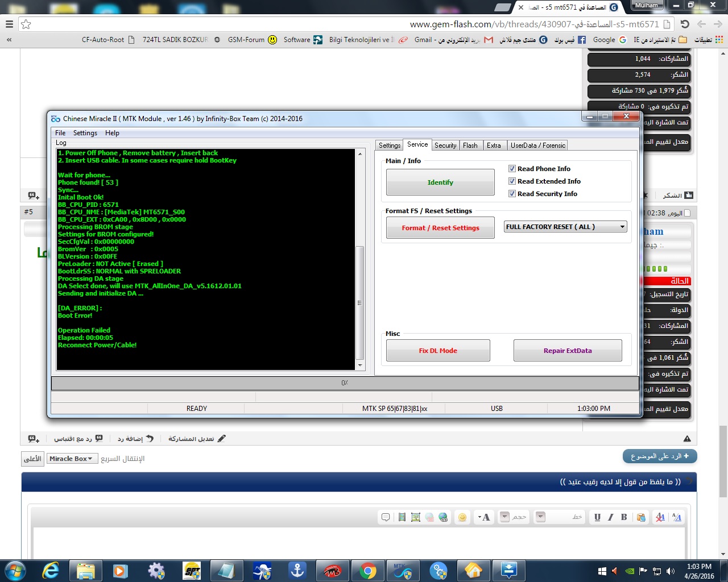Bookmark this page with the star icon
Viewport: 728px width, 582px height.
click(26, 24)
